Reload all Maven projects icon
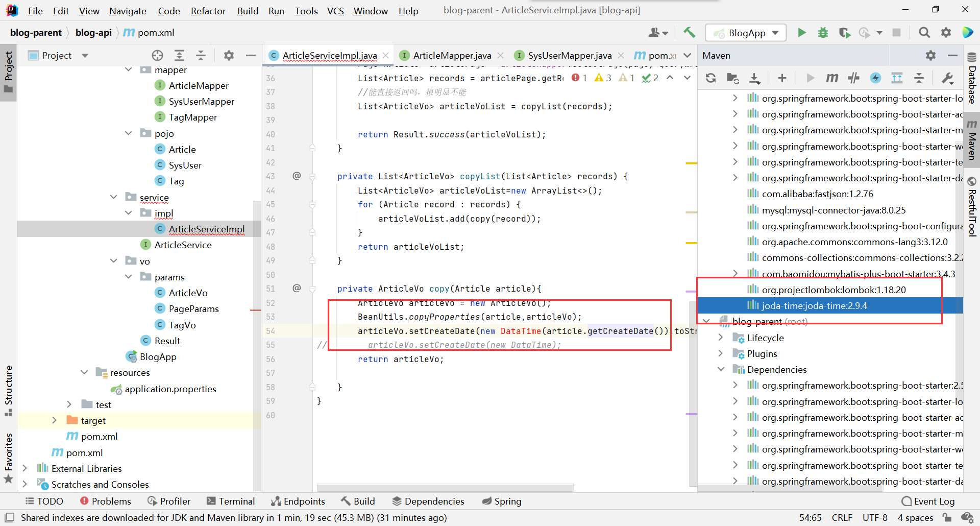The image size is (980, 526). pos(710,78)
